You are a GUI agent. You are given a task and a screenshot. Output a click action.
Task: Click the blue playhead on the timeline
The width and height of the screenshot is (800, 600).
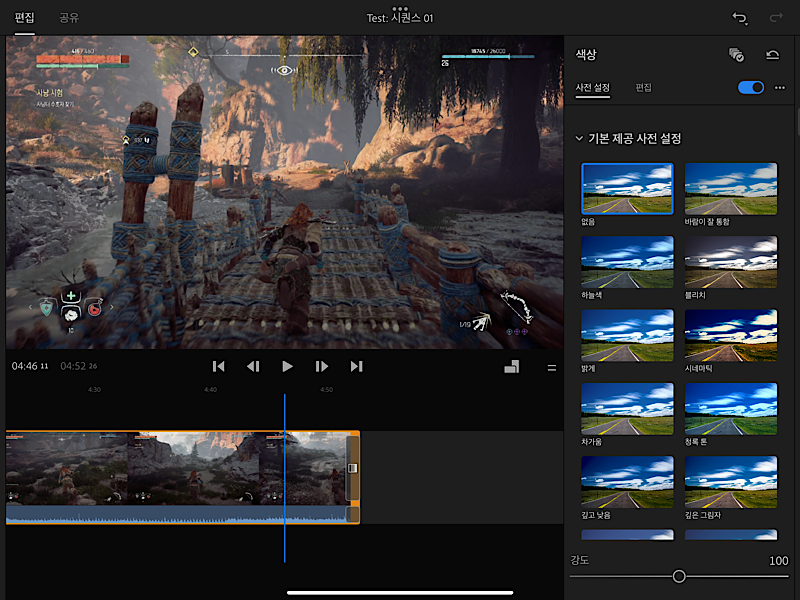pyautogui.click(x=285, y=478)
